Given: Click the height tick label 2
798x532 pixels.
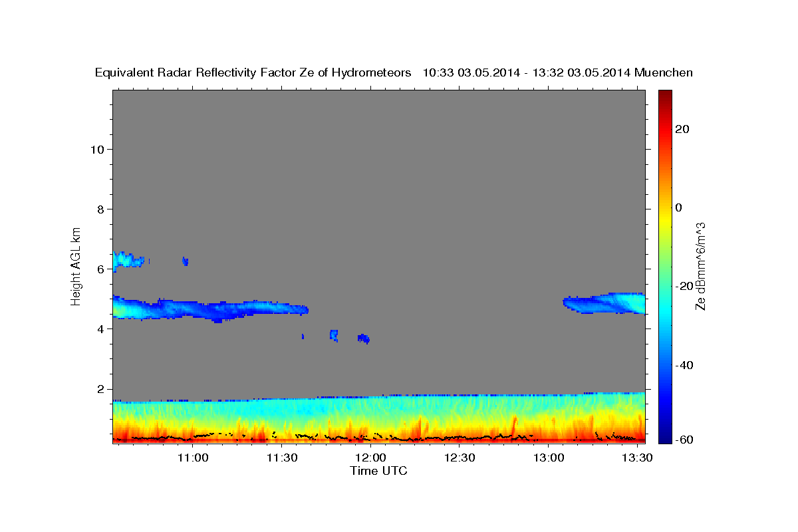Looking at the screenshot, I should point(101,389).
